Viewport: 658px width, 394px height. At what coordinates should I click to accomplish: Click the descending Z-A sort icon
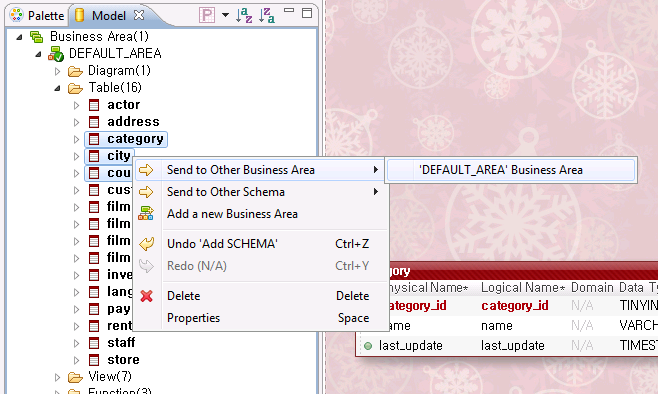click(266, 16)
